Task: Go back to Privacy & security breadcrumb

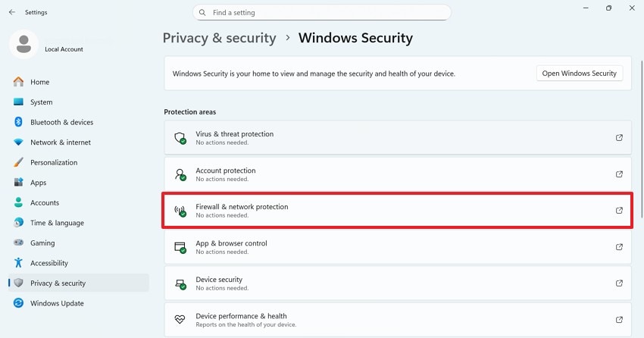Action: click(x=219, y=38)
